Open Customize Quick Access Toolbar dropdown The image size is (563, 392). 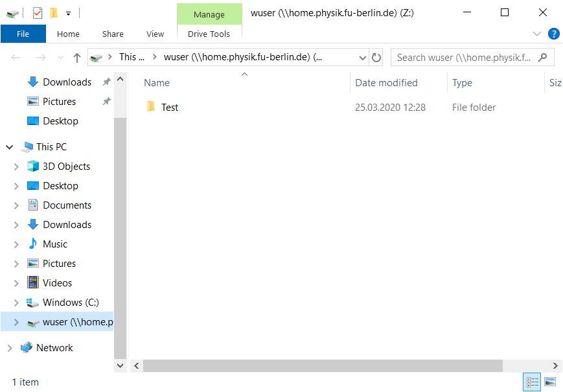tap(68, 14)
